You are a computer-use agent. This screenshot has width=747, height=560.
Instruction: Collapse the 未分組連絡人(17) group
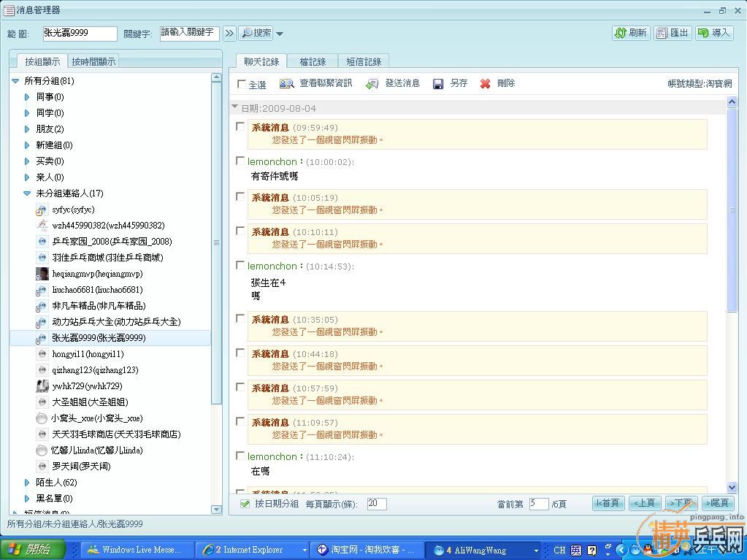point(27,193)
